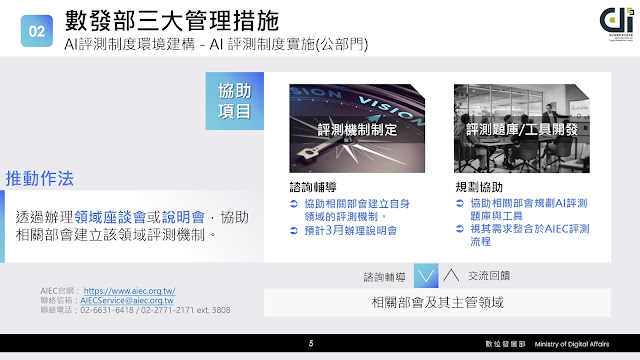
Task: Select the 評測機制制定 compass image
Action: [x=357, y=128]
